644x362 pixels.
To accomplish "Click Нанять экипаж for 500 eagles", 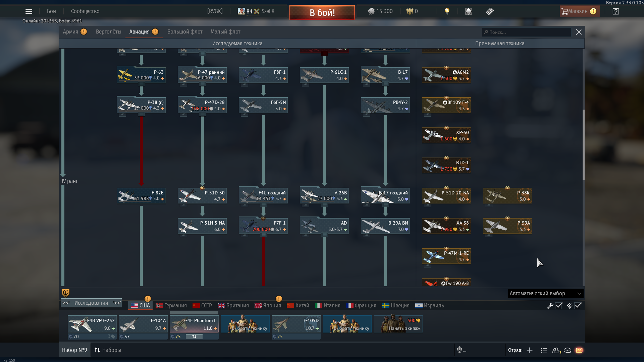I will coord(398,324).
